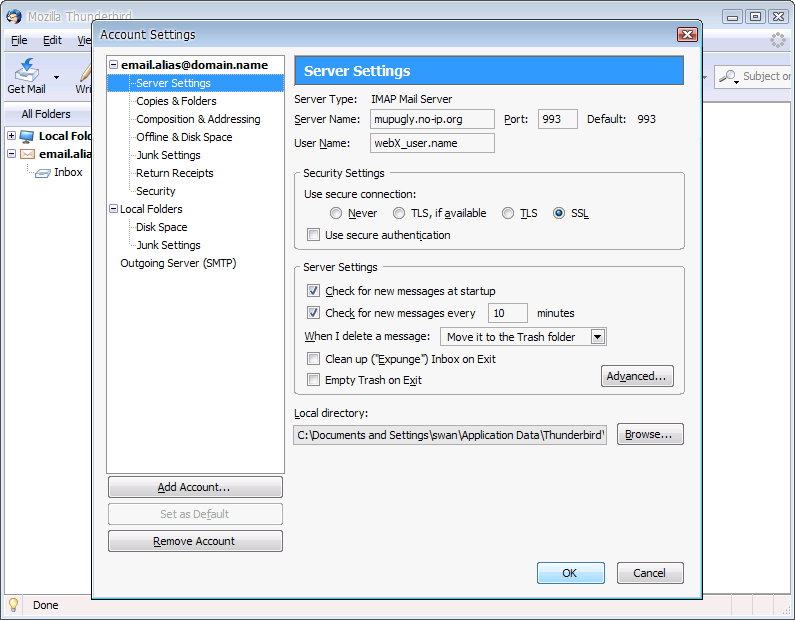Viewport: 795px width, 620px height.
Task: Click the search magnifier icon
Action: pyautogui.click(x=729, y=76)
